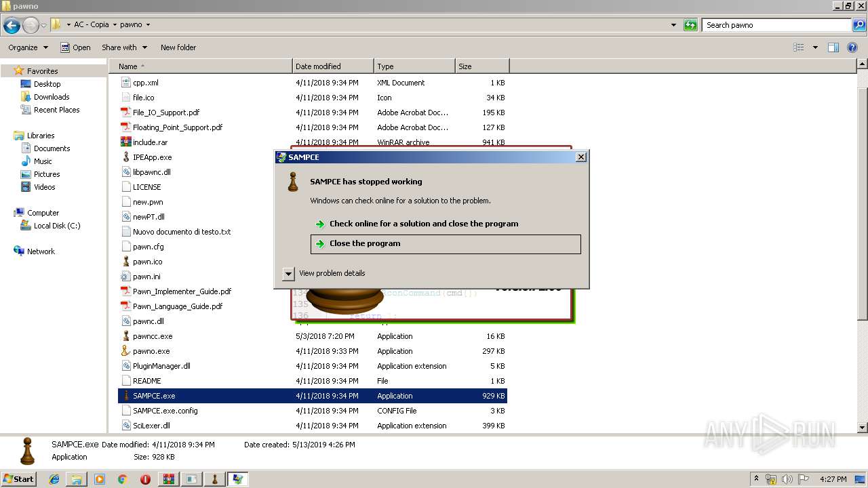The height and width of the screenshot is (488, 868).
Task: Close the SAMPCE error dialog
Action: tap(580, 157)
